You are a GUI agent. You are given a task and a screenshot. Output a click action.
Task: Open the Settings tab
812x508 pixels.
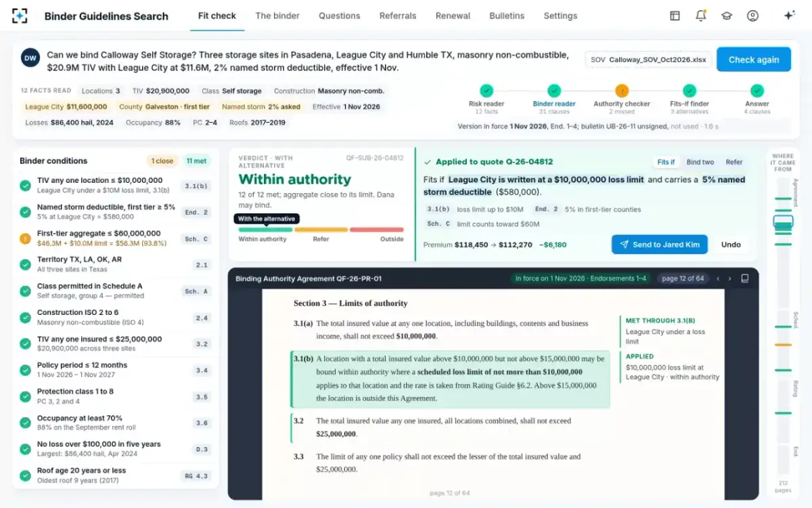560,16
